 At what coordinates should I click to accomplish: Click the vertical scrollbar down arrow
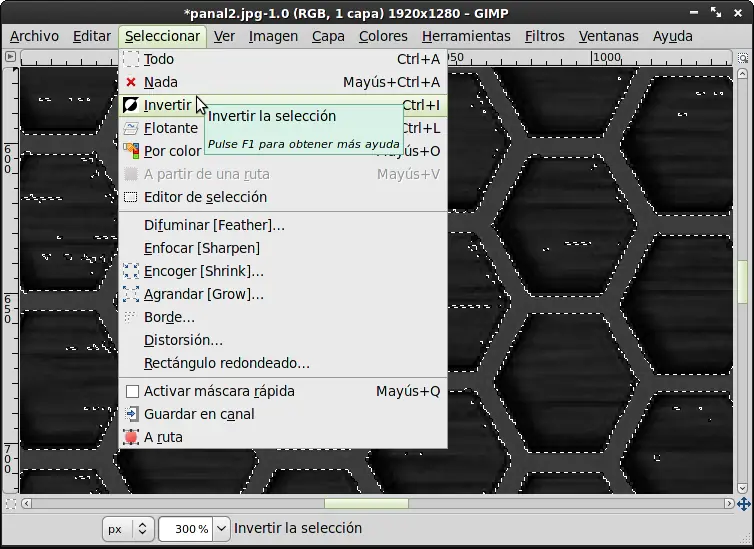click(742, 488)
